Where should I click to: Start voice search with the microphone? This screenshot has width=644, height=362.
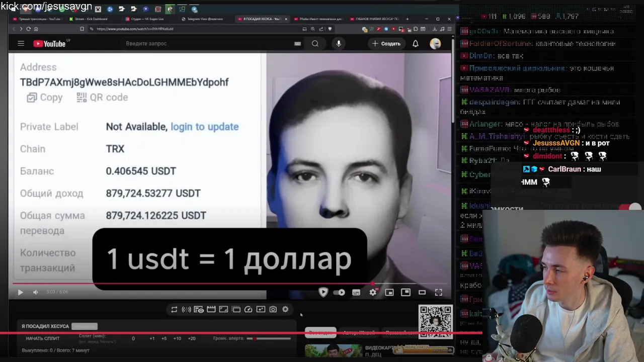pyautogui.click(x=339, y=44)
